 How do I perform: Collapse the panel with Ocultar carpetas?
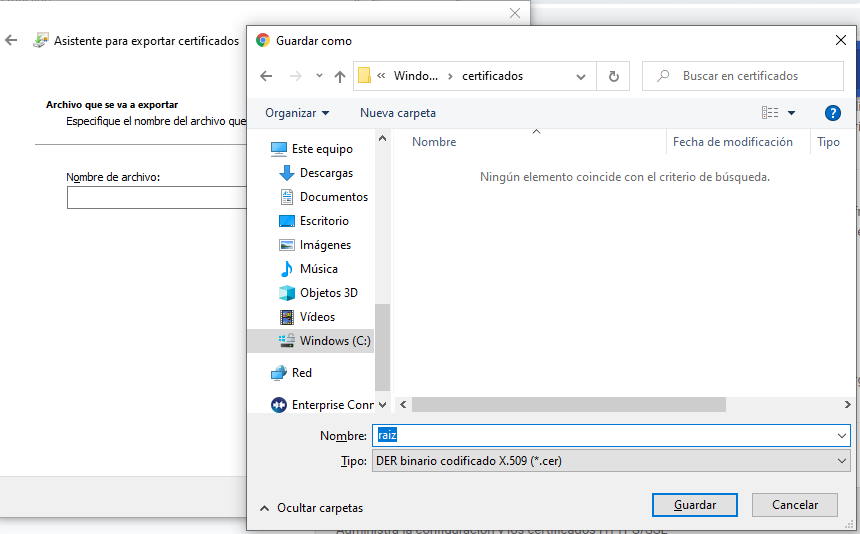311,508
